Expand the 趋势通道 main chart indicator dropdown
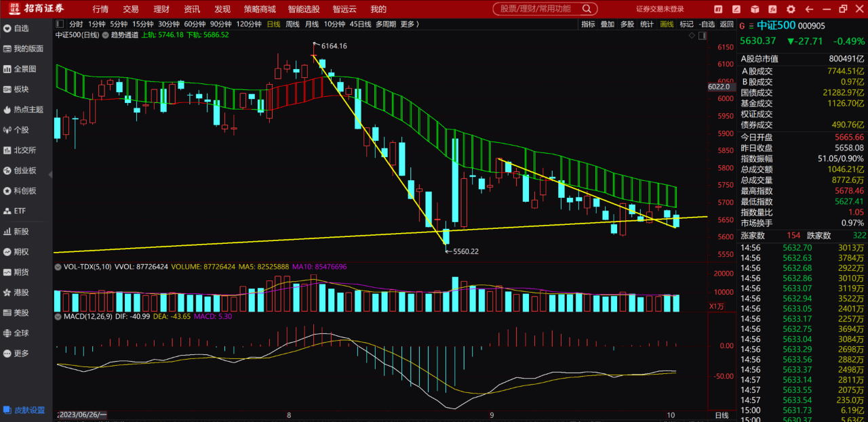The height and width of the screenshot is (422, 868). click(104, 35)
